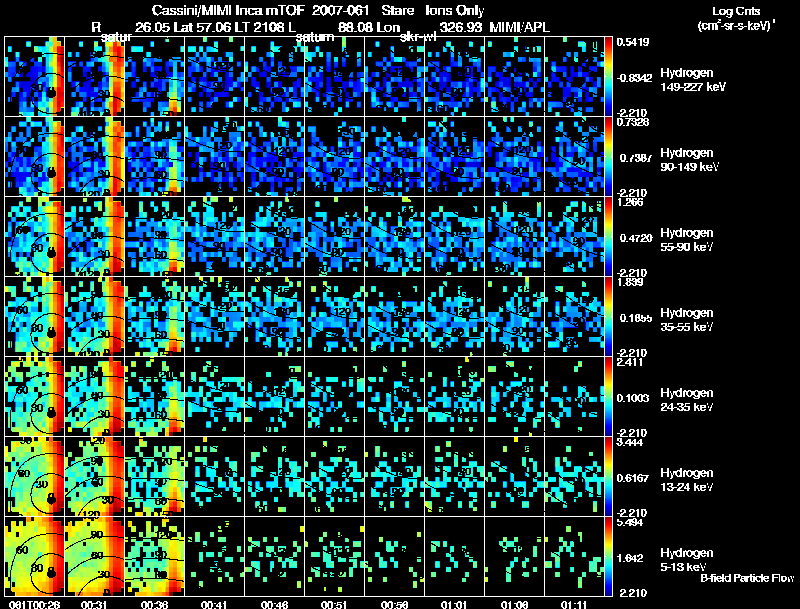Open the 55-90 keV panel at 00:46
This screenshot has height=609, width=800.
coord(274,237)
